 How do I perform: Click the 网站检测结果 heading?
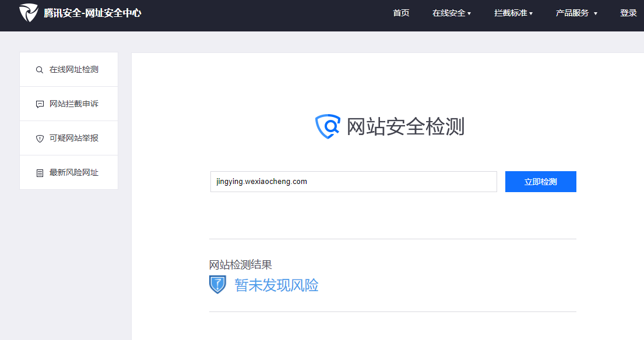[x=241, y=264]
